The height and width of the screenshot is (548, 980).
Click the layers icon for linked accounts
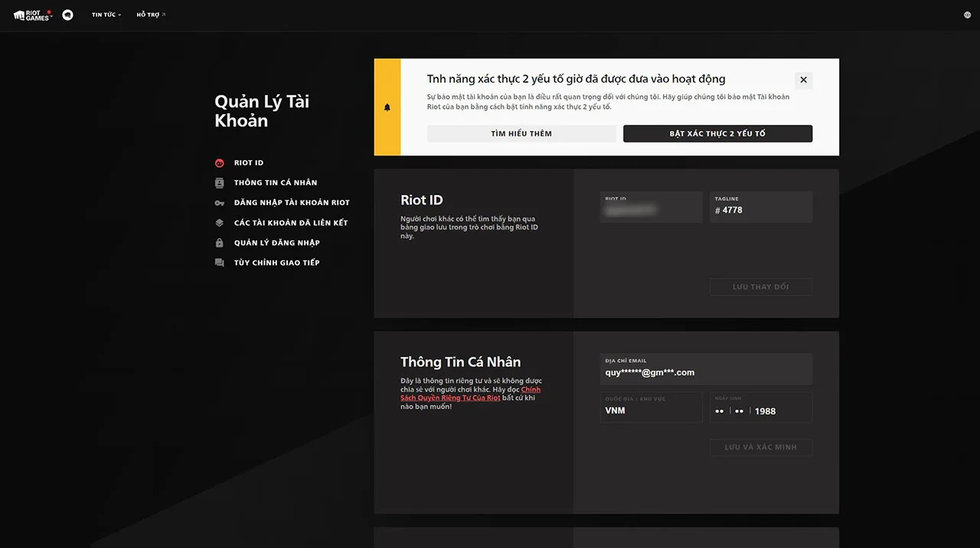click(220, 223)
